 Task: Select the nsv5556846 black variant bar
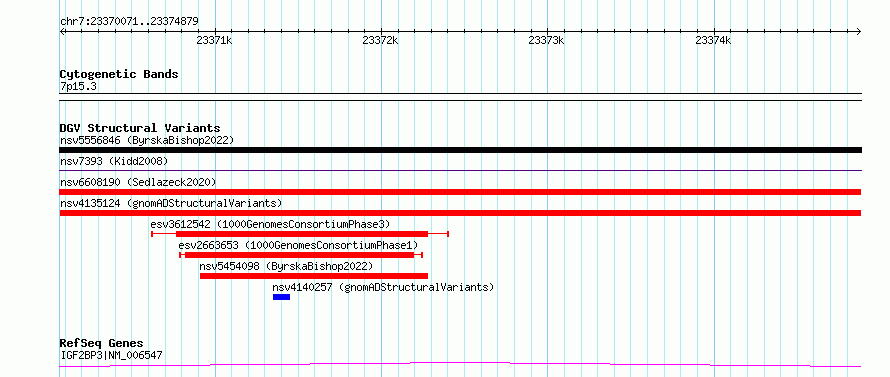click(x=460, y=150)
